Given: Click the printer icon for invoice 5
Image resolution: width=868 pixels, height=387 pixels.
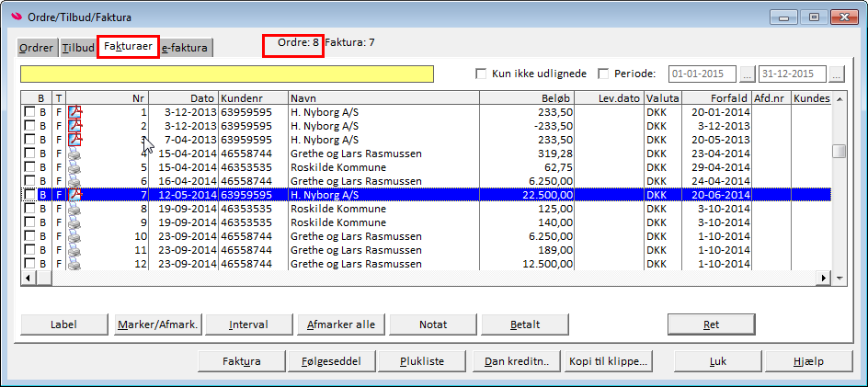Looking at the screenshot, I should pos(74,167).
